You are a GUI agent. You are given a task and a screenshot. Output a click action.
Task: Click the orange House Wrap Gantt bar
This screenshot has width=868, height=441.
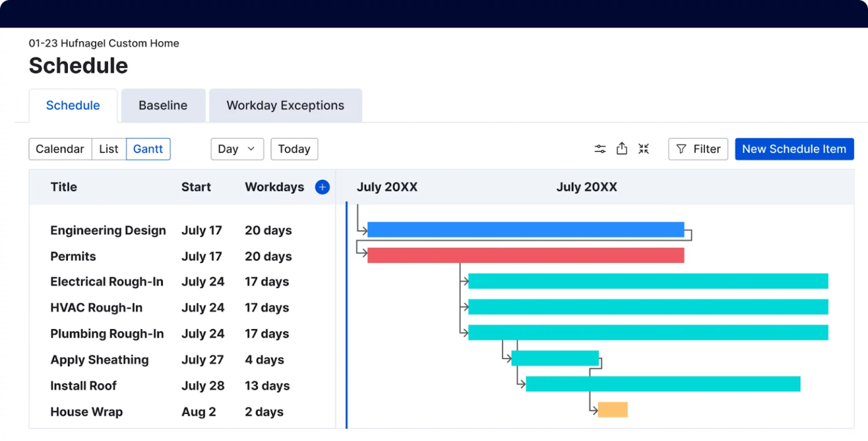point(612,409)
